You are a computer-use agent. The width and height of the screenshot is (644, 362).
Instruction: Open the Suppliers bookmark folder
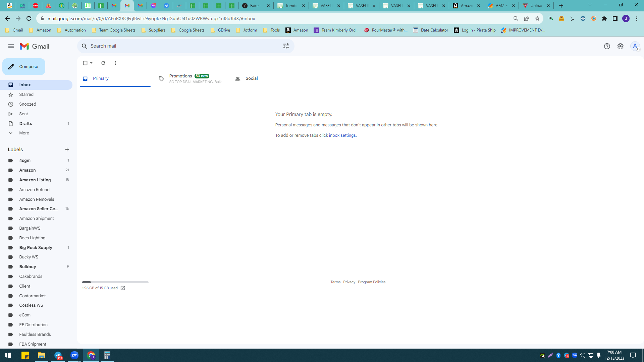pos(153,30)
